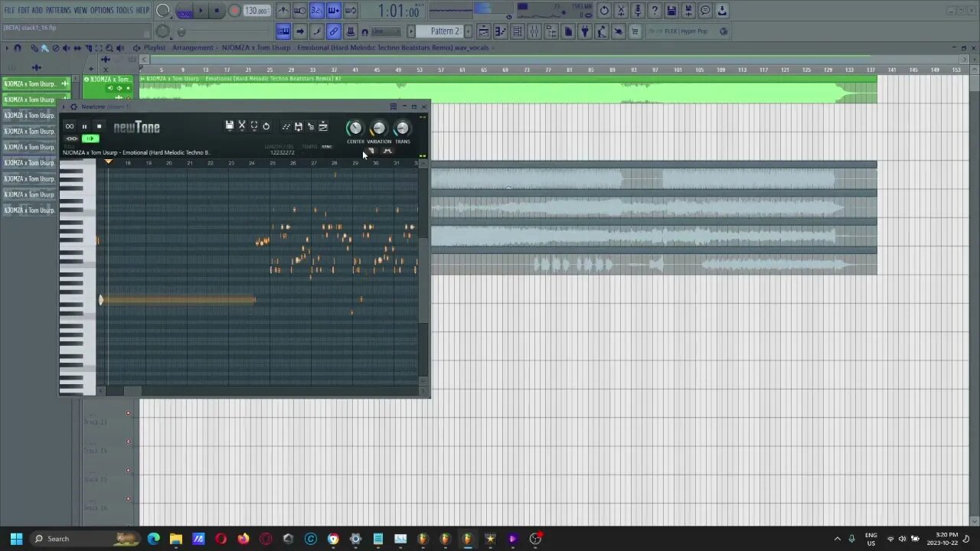Viewport: 980px width, 551px height.
Task: Toggle blend recording overdub button
Action: [x=334, y=11]
